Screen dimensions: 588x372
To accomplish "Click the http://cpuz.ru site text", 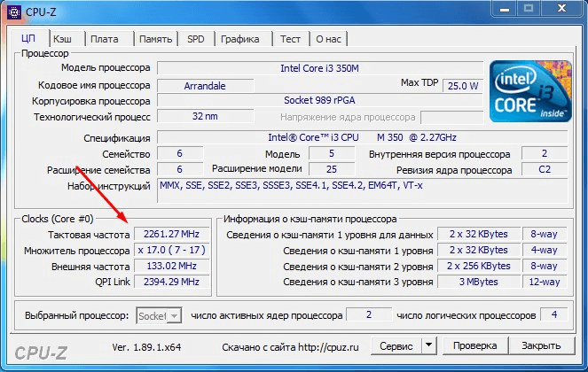I will tap(328, 347).
